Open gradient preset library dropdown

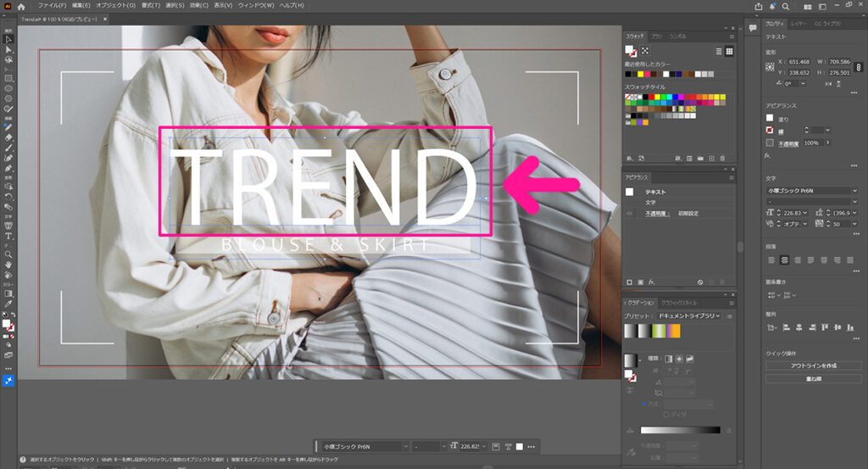(x=688, y=315)
